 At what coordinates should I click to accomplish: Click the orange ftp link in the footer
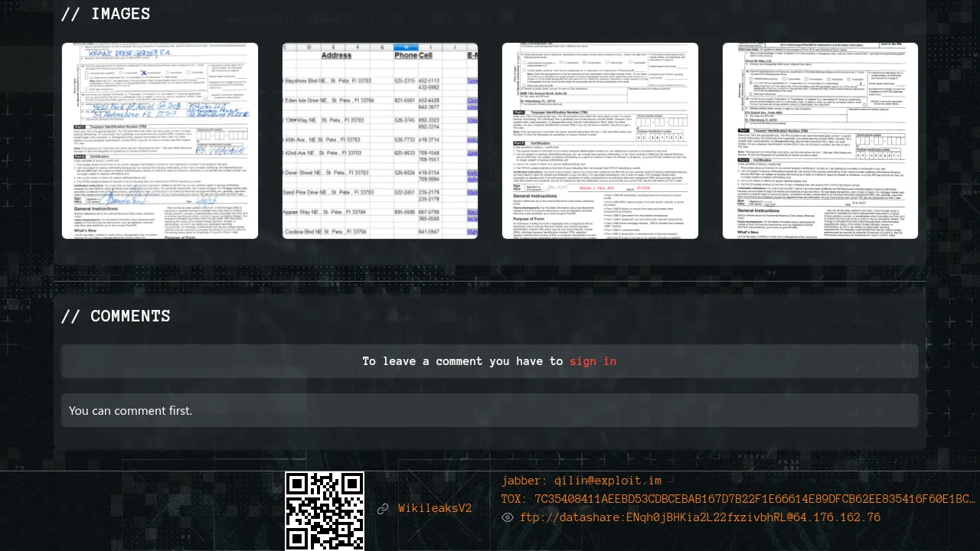pos(700,518)
